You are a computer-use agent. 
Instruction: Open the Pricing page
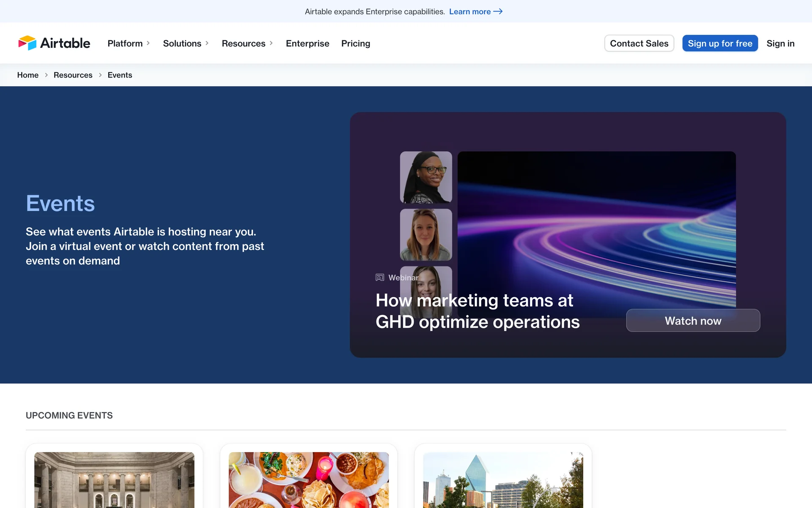click(x=355, y=43)
